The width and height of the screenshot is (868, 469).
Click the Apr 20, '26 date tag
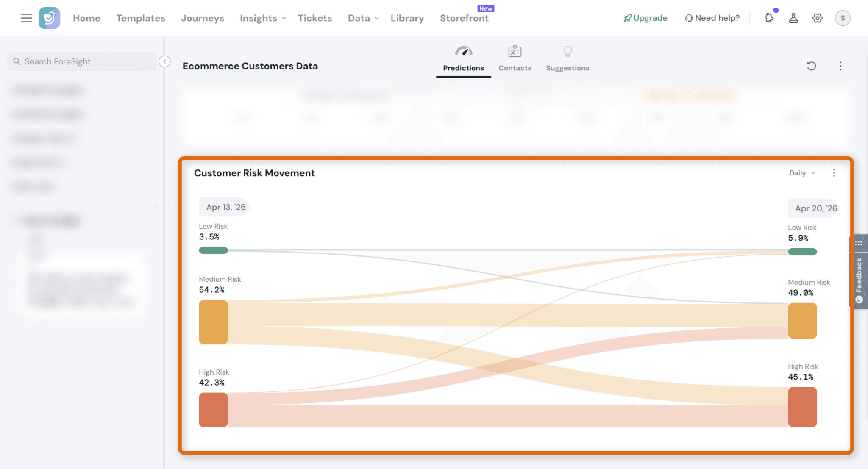(x=815, y=208)
